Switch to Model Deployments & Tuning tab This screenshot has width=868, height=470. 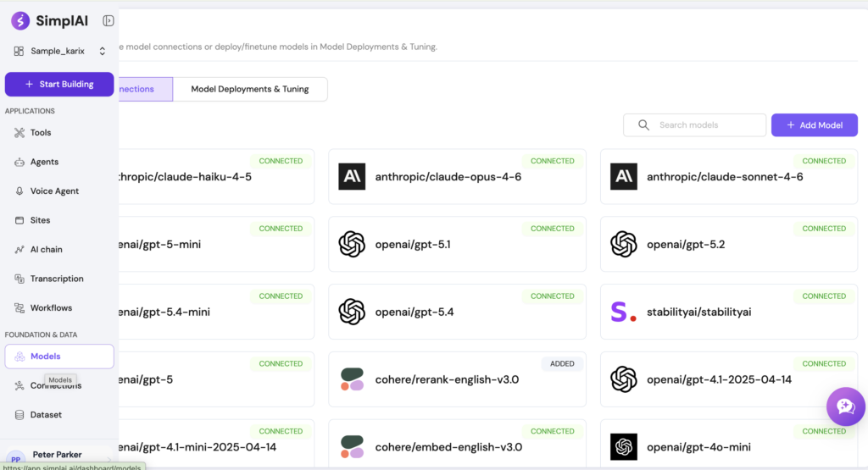coord(250,89)
